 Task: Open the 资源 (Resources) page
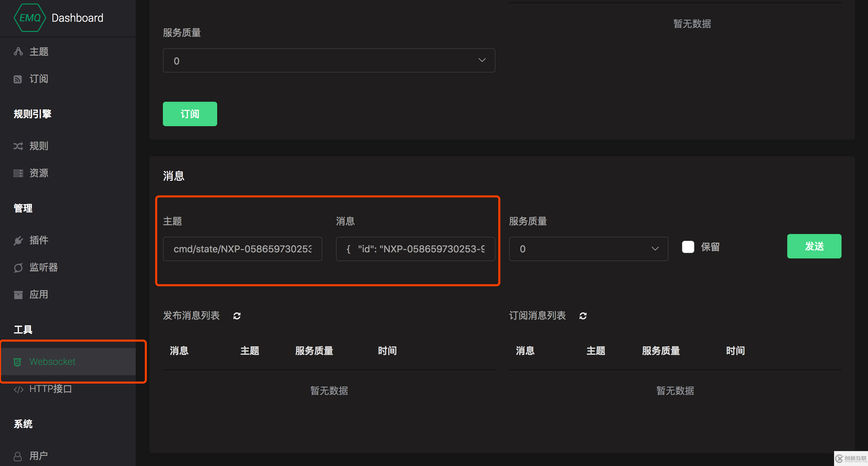coord(38,173)
